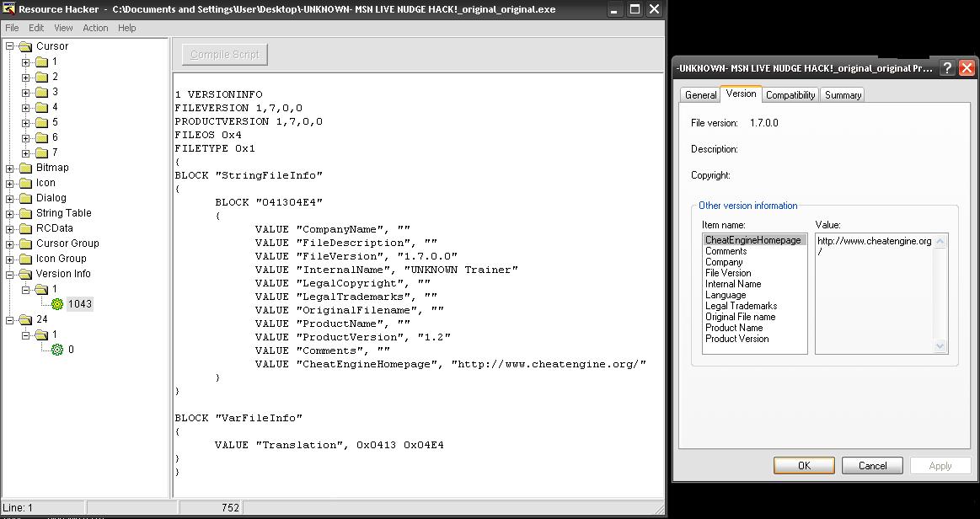
Task: Expand Cursor subfolder 6
Action: coord(25,137)
